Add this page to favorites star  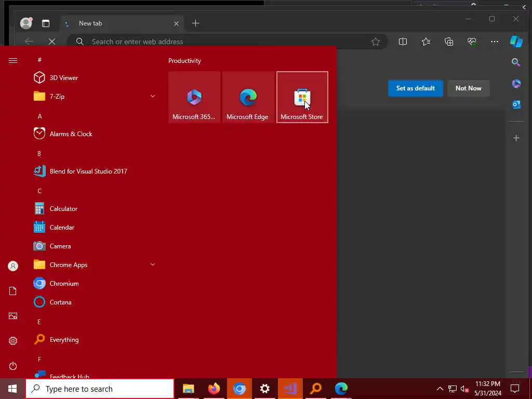(375, 42)
